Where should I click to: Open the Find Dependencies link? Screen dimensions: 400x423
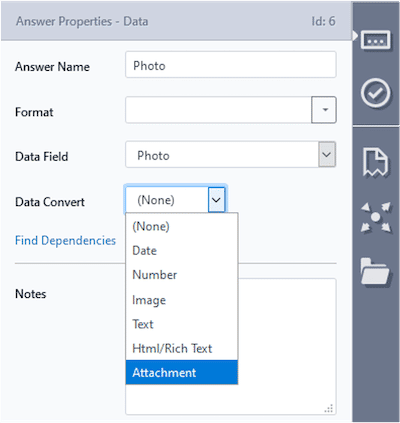click(65, 240)
